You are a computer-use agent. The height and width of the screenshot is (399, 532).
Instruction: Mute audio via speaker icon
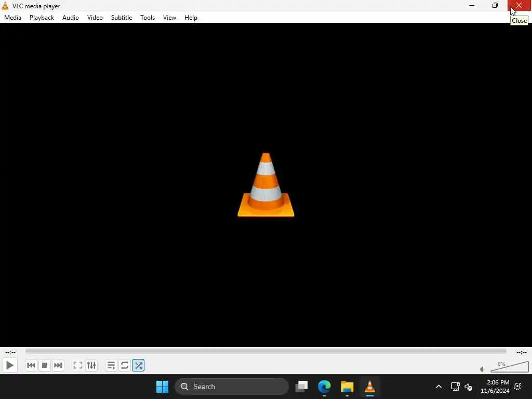[x=482, y=369]
